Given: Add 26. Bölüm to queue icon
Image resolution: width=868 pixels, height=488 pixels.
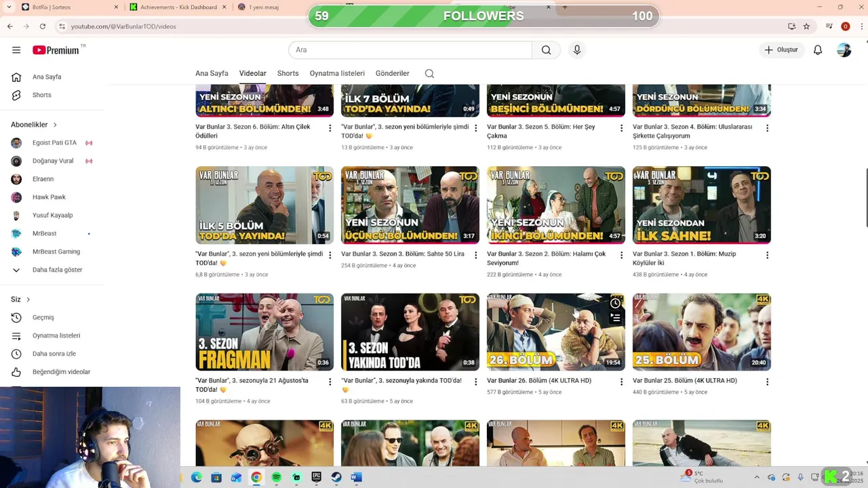Looking at the screenshot, I should 615,317.
